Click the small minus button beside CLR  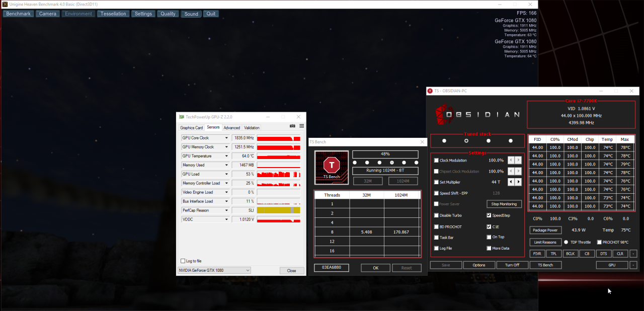[x=633, y=254]
